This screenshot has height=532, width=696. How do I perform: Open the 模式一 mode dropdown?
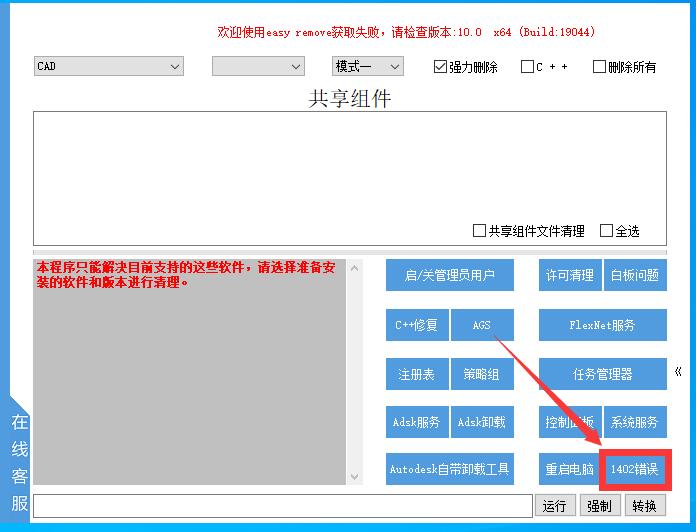point(367,66)
